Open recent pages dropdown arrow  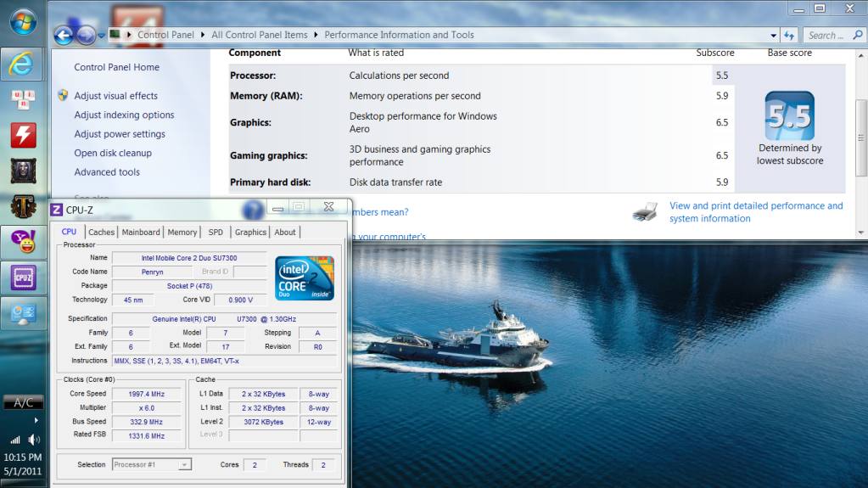(101, 36)
